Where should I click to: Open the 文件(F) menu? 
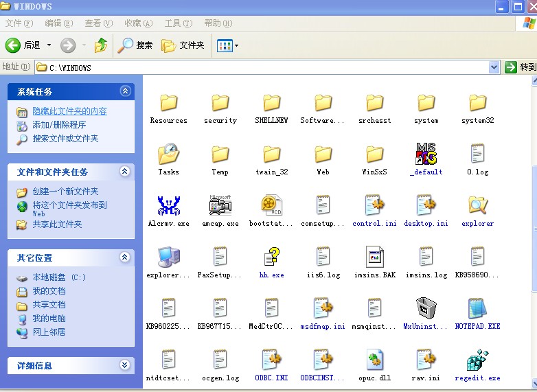pos(19,23)
